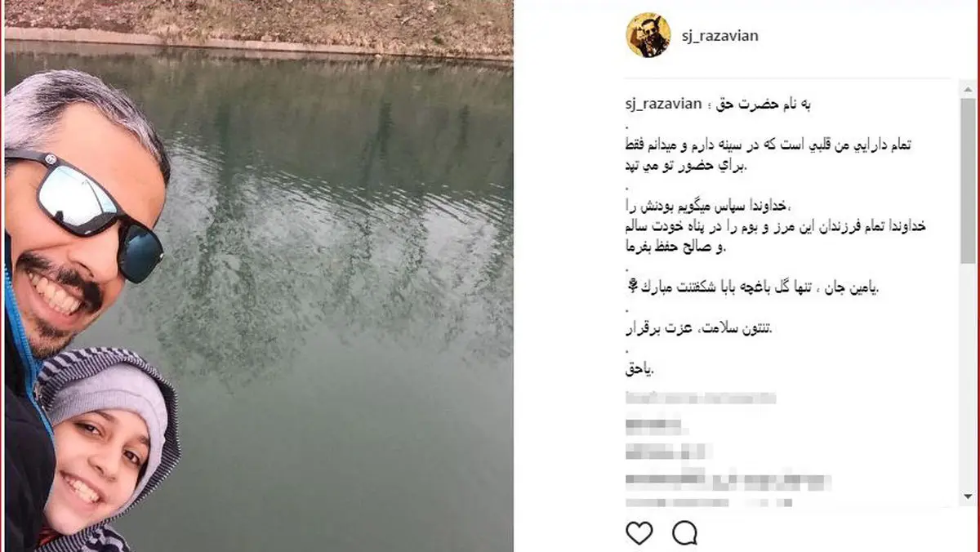Click the bold sj_razavian name starting the caption

(x=661, y=105)
